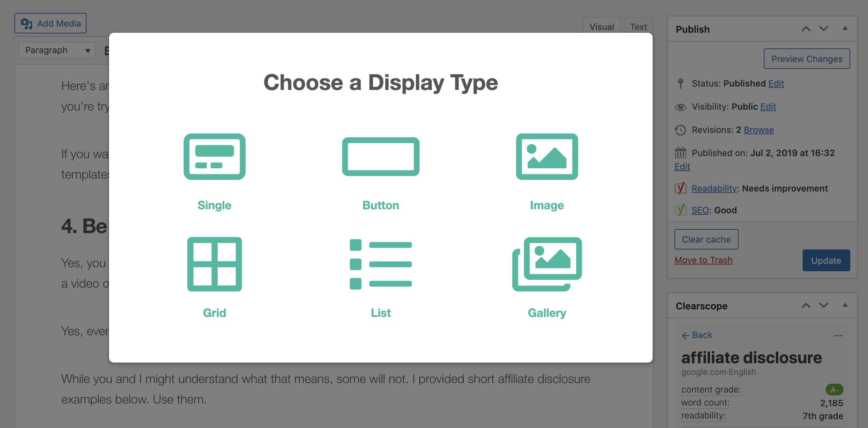This screenshot has width=868, height=428.
Task: Click the Image label
Action: pyautogui.click(x=547, y=205)
